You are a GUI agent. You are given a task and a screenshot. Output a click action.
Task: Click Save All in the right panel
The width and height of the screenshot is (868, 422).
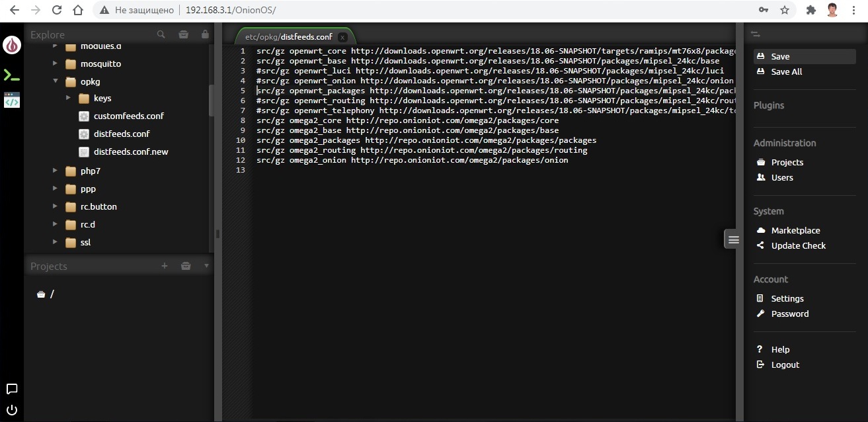tap(787, 71)
